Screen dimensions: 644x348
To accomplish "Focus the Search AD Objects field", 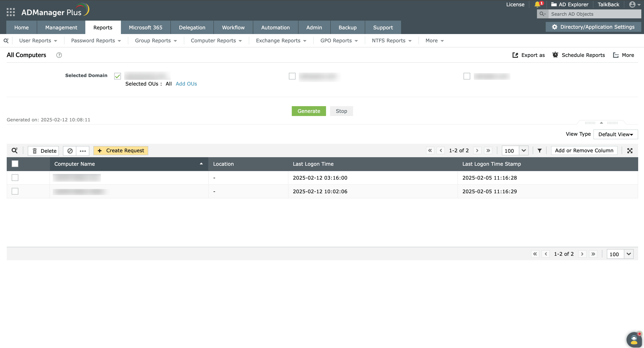I will coord(594,14).
